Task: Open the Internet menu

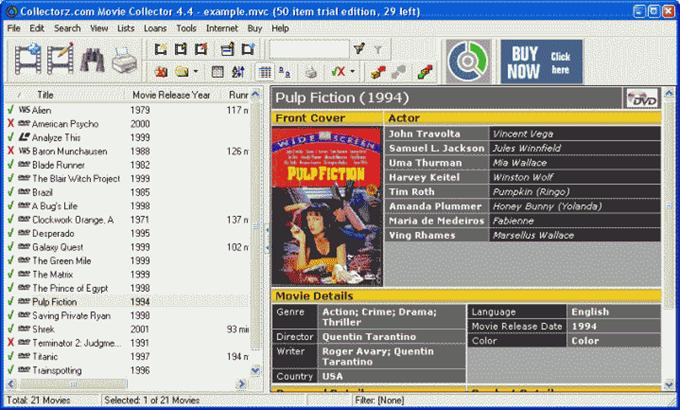Action: [x=221, y=28]
